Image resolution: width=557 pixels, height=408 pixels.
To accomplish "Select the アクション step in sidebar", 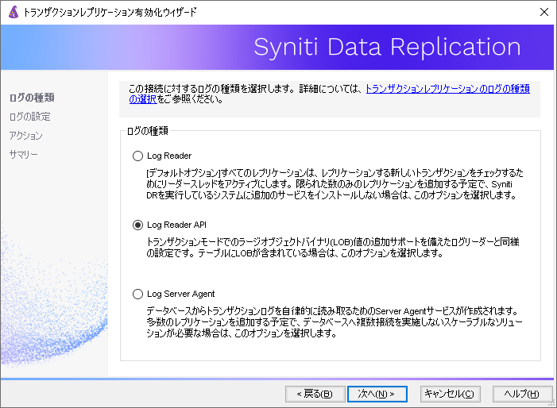I will point(26,135).
